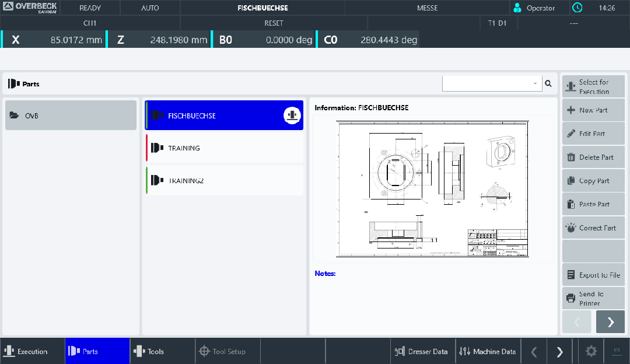Click the TRAINING part icon
Viewport: 630px width, 364px height.
157,148
